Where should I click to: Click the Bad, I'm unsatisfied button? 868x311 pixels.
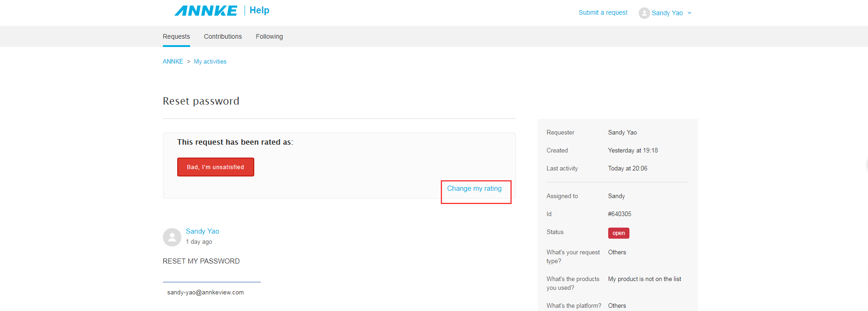point(216,167)
